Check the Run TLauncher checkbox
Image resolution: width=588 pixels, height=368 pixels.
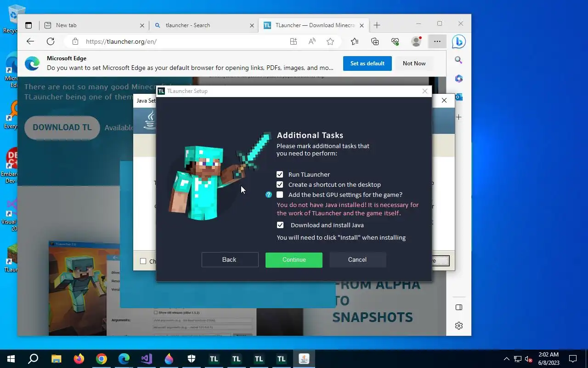pos(280,174)
